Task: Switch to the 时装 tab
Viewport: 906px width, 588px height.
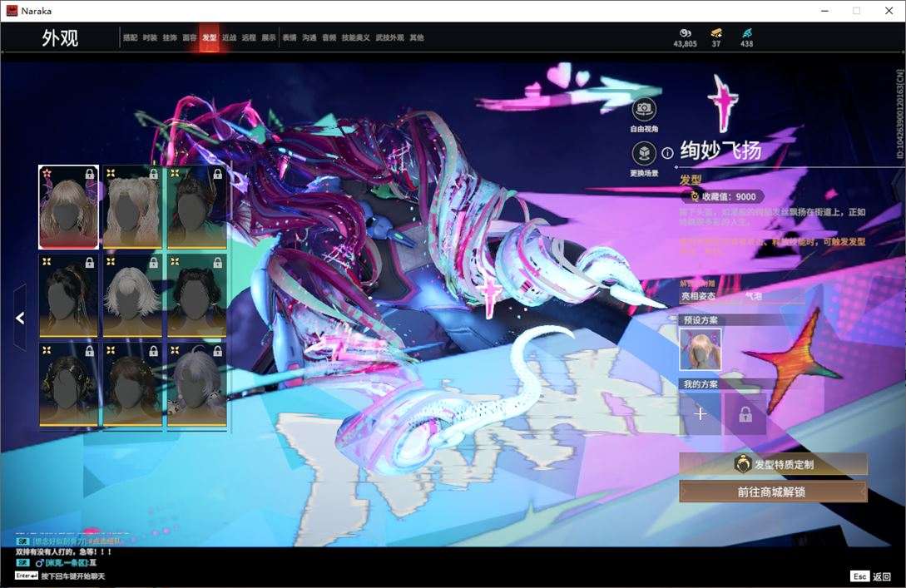Action: (x=150, y=37)
